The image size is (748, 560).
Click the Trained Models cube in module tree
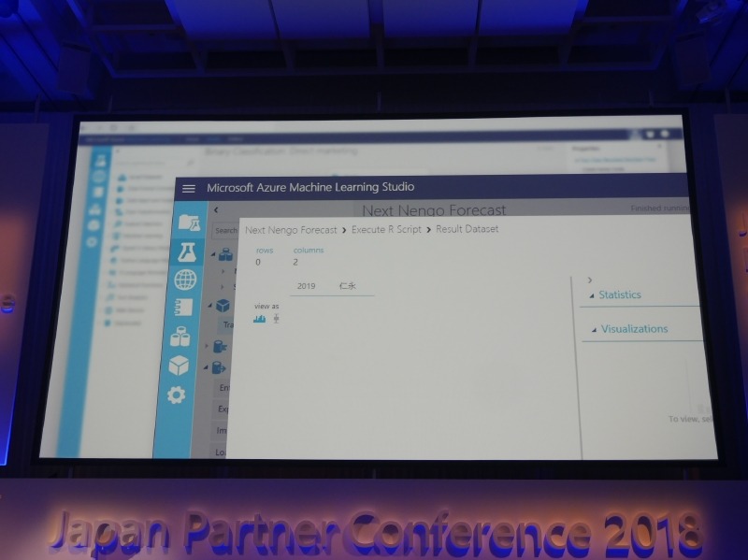pos(223,306)
